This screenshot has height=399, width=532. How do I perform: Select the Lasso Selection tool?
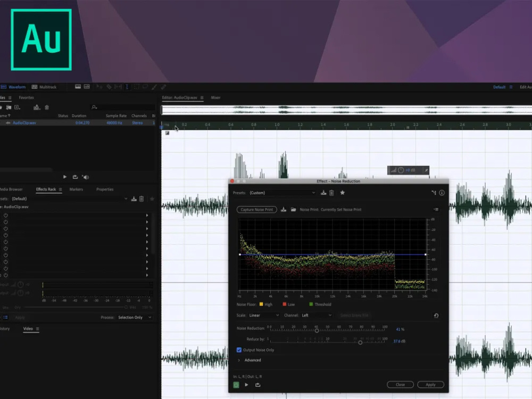point(145,87)
